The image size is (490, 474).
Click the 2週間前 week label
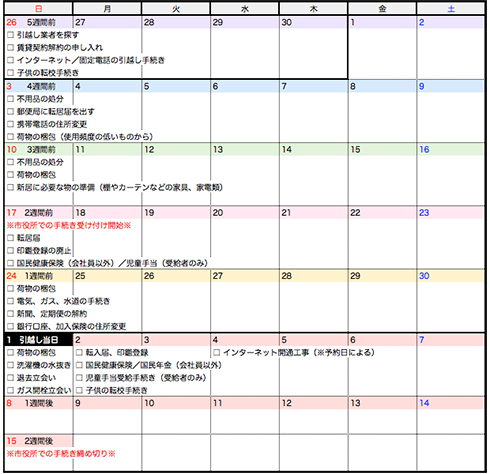39,213
